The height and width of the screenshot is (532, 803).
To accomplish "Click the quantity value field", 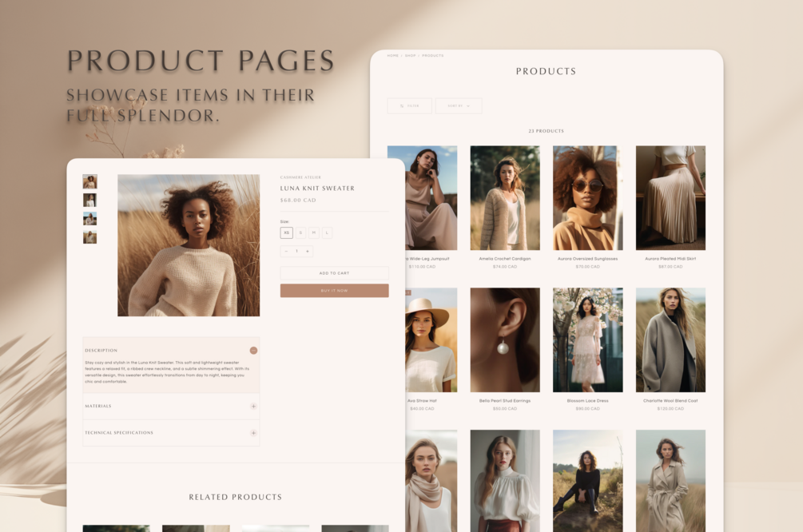I will 296,251.
